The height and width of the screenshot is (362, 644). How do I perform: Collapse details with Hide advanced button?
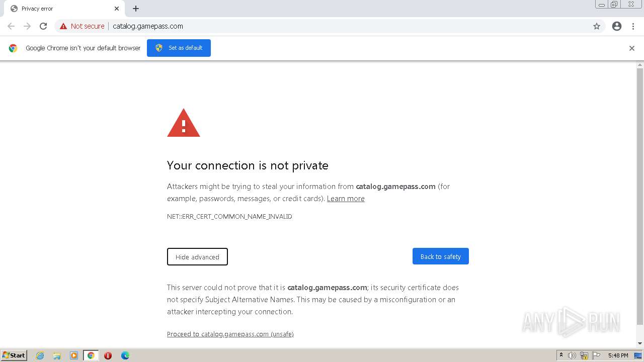(197, 257)
